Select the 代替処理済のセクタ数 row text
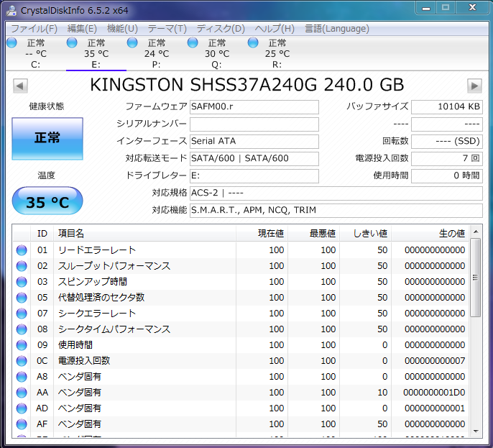The width and height of the screenshot is (493, 448). 101,298
